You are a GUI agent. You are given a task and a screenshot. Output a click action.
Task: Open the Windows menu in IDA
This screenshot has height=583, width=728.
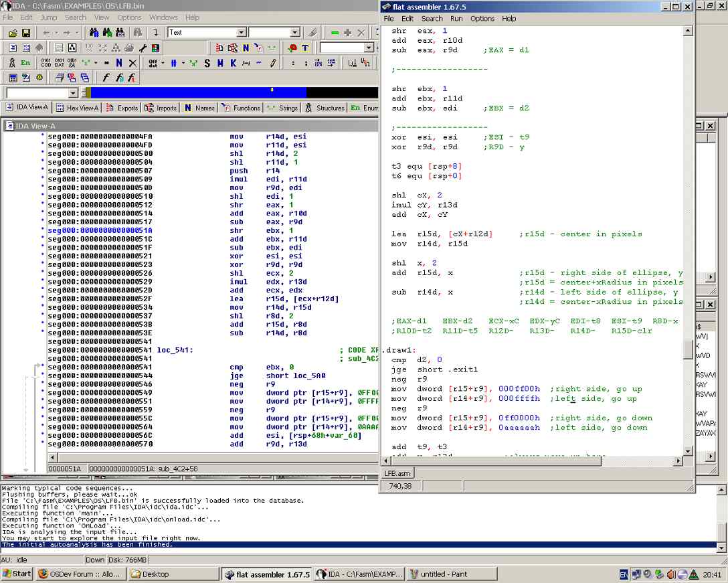pyautogui.click(x=163, y=17)
